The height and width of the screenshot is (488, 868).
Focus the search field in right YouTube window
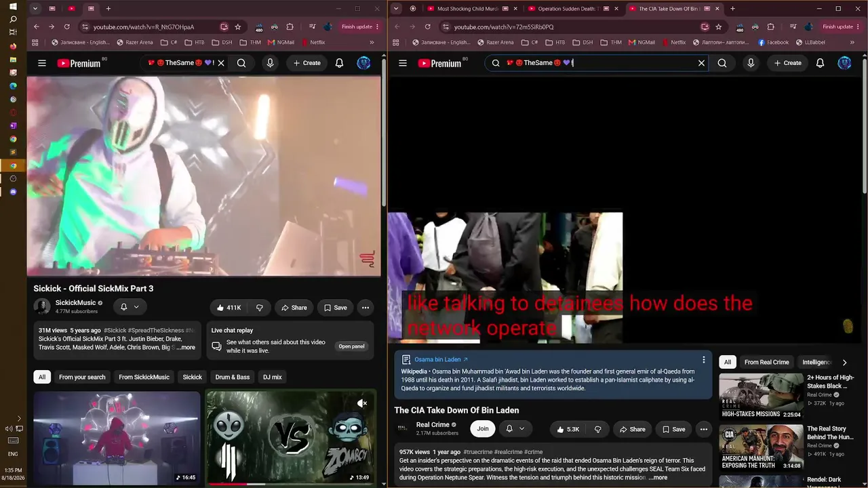coord(597,63)
